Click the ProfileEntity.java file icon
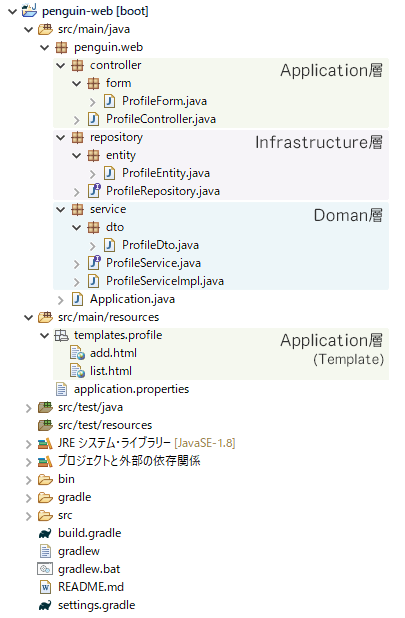The width and height of the screenshot is (405, 618). (x=109, y=173)
